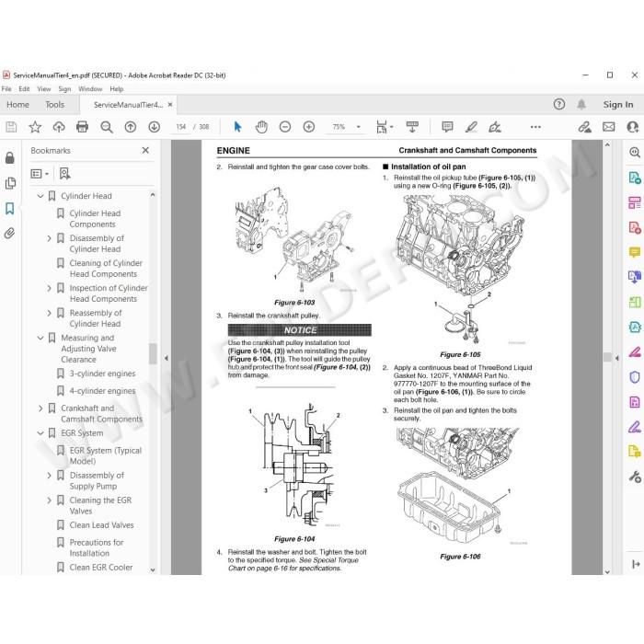Close the Bookmarks panel
Image resolution: width=644 pixels, height=644 pixels.
(x=145, y=150)
